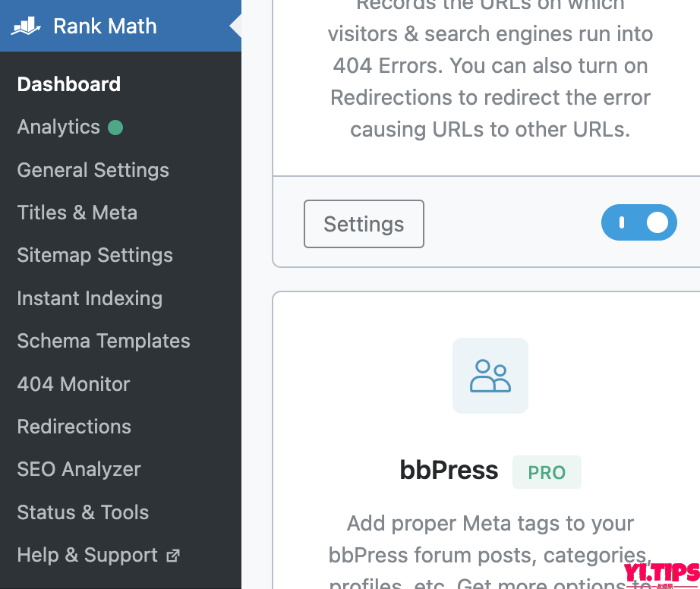The image size is (700, 589).
Task: Open the Help & Support link
Action: click(87, 555)
